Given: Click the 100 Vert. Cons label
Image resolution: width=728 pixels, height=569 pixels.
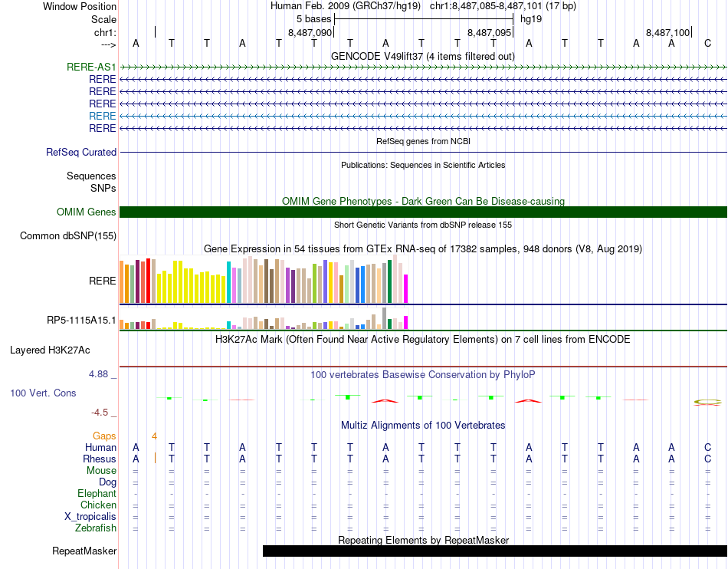Looking at the screenshot, I should coord(43,393).
